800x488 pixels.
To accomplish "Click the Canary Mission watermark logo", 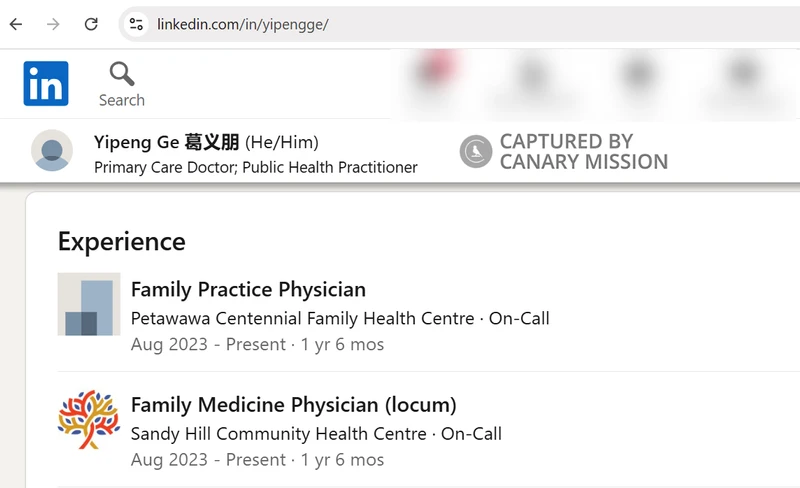I will (476, 152).
